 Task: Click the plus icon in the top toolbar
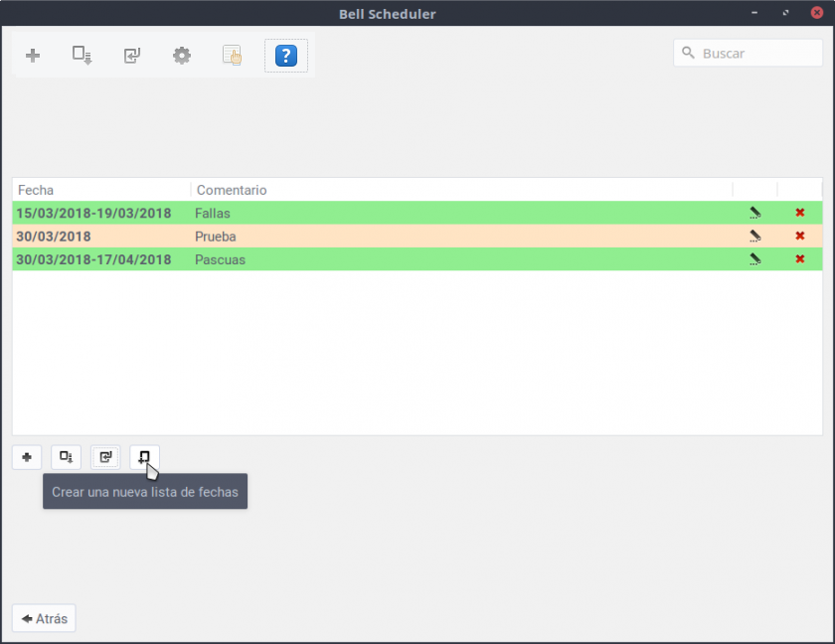pyautogui.click(x=33, y=56)
